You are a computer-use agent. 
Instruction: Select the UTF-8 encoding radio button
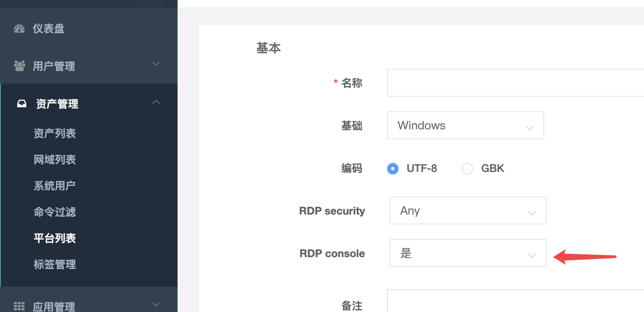(x=392, y=169)
